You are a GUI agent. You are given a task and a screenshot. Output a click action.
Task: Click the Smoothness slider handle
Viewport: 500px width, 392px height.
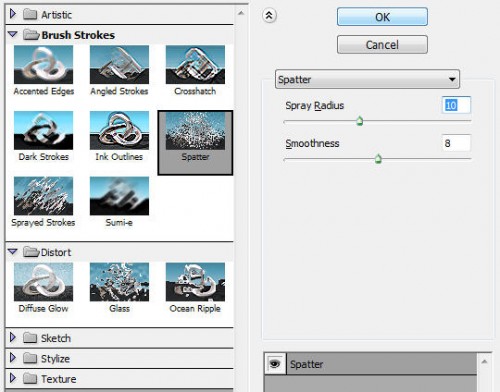[378, 159]
